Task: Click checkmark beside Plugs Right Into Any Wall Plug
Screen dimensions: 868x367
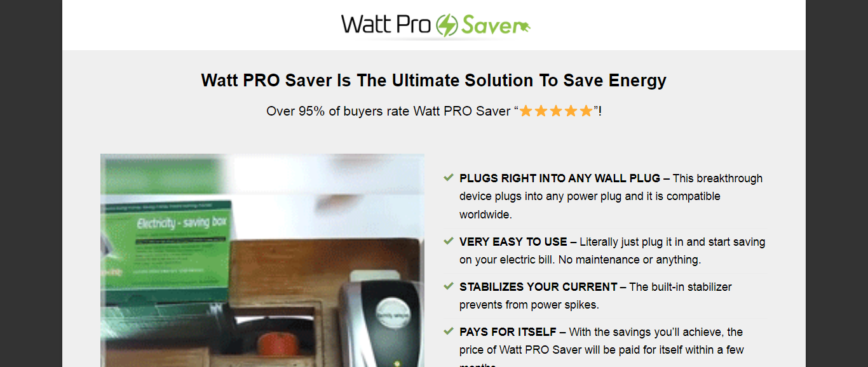Action: pos(449,178)
